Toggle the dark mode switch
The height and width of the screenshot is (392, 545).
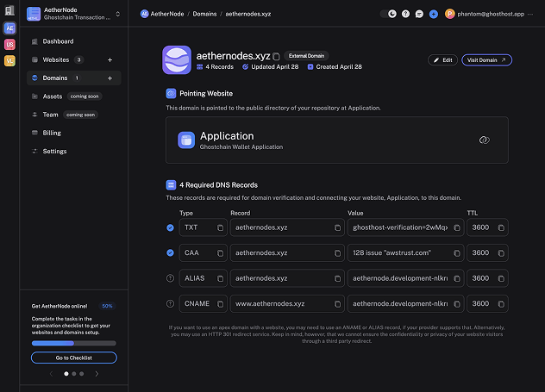point(388,14)
